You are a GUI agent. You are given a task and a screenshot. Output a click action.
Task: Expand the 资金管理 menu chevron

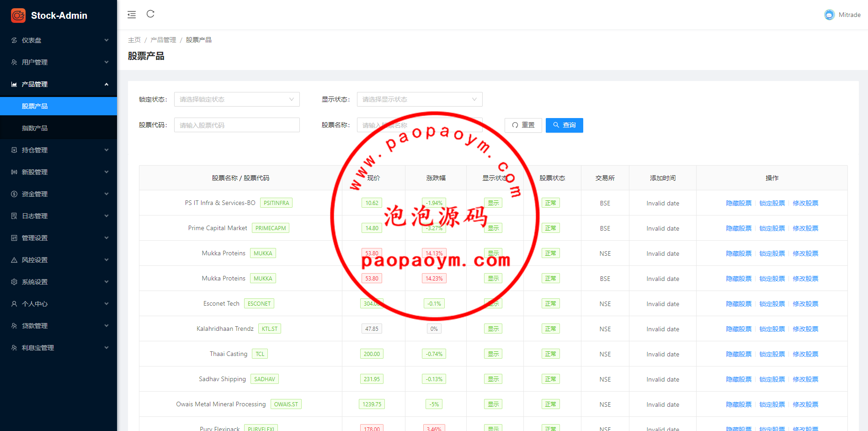(x=107, y=194)
